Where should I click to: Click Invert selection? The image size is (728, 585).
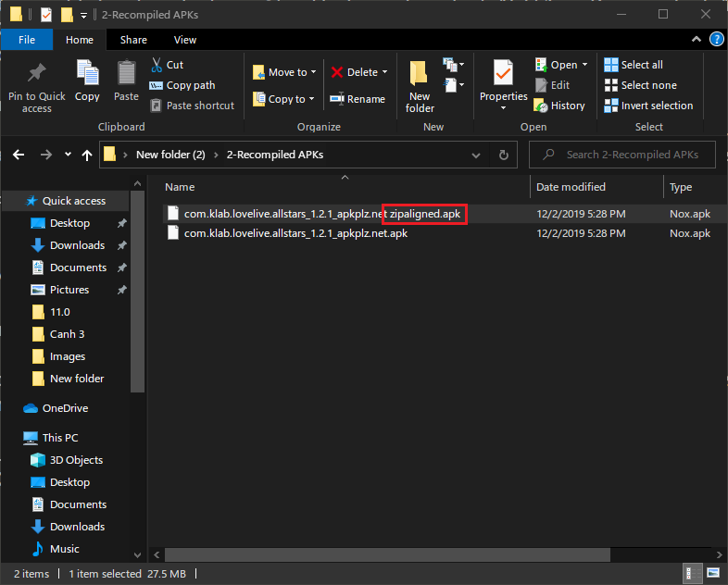click(x=648, y=106)
